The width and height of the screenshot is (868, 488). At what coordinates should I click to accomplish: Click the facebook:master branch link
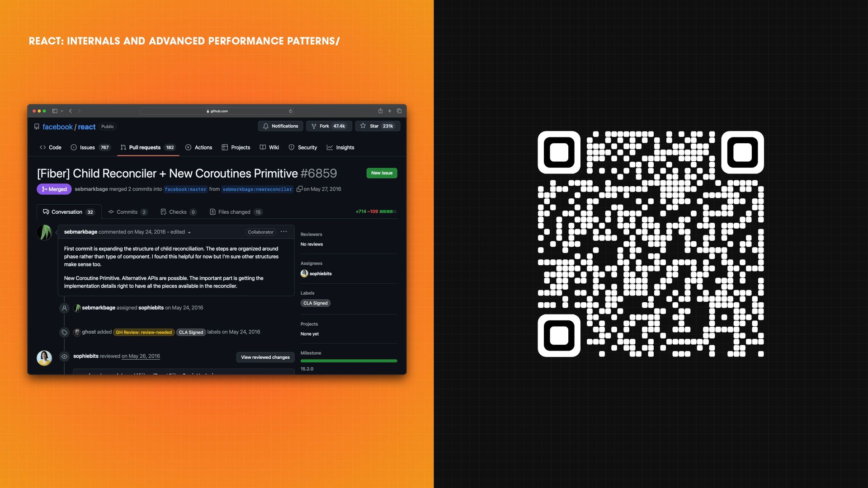[x=185, y=189]
